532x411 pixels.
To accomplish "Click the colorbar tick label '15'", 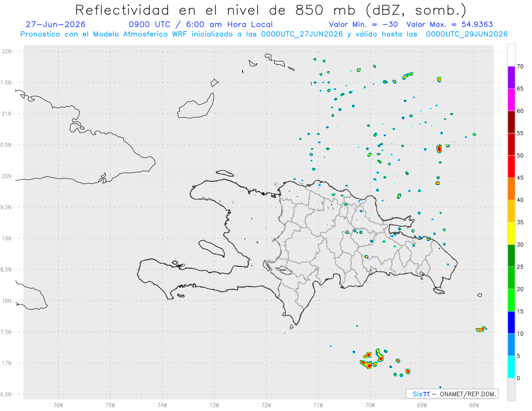I will [520, 311].
